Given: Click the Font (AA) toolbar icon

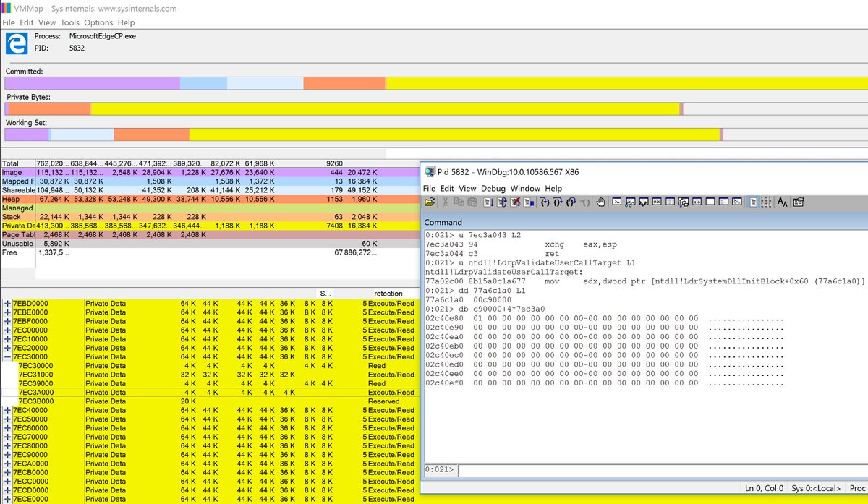Looking at the screenshot, I should [782, 202].
